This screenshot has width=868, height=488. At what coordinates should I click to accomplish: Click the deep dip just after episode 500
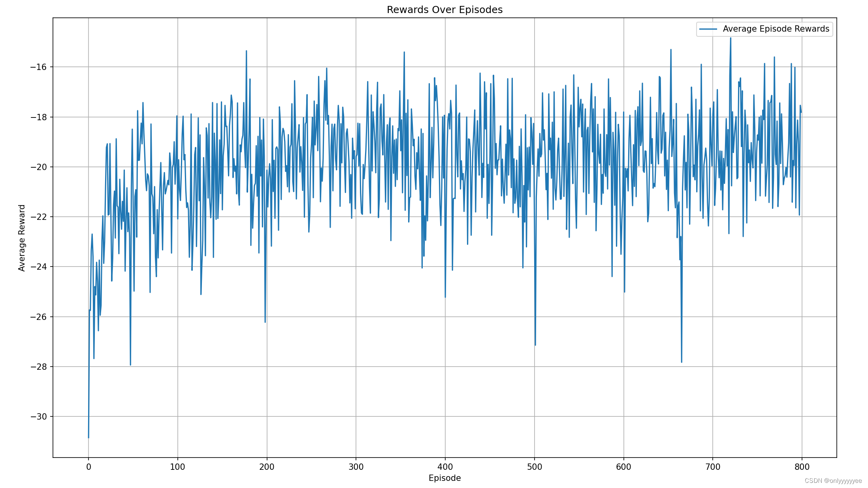pyautogui.click(x=535, y=345)
